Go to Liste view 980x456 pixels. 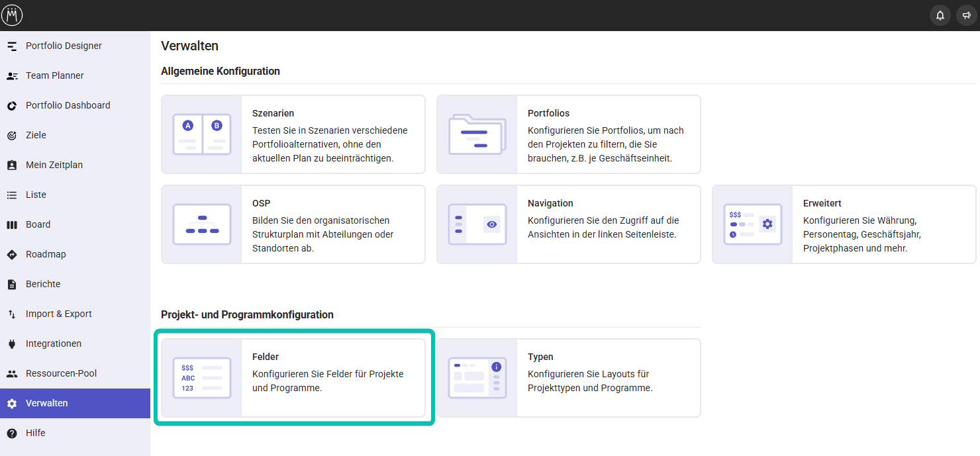pos(36,195)
